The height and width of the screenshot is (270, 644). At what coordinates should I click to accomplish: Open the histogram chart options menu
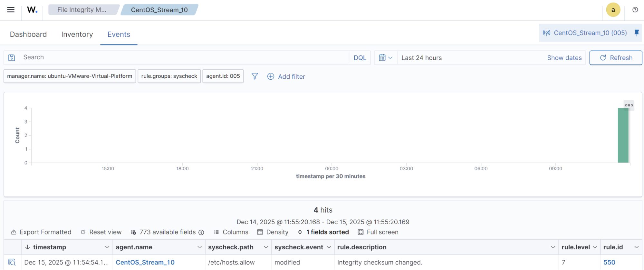click(x=629, y=105)
